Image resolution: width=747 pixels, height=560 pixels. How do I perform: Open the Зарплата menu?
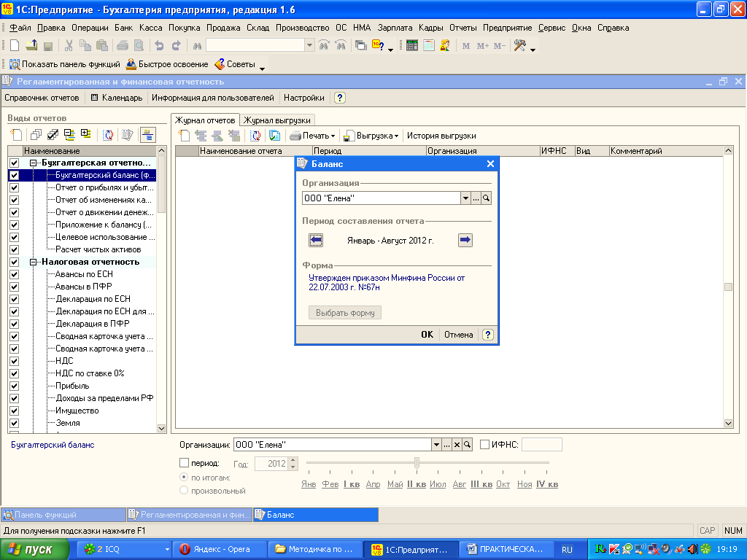(x=395, y=28)
